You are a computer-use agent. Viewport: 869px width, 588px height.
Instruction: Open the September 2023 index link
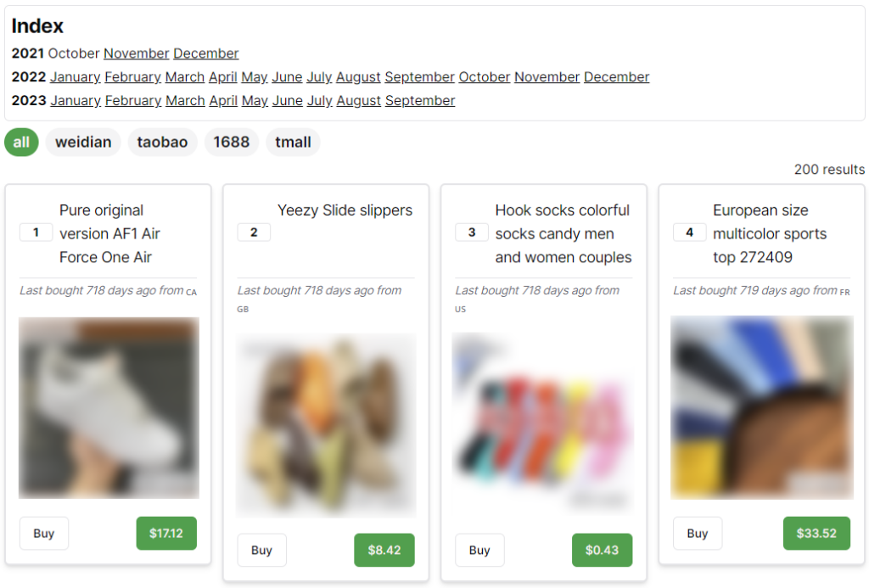420,101
